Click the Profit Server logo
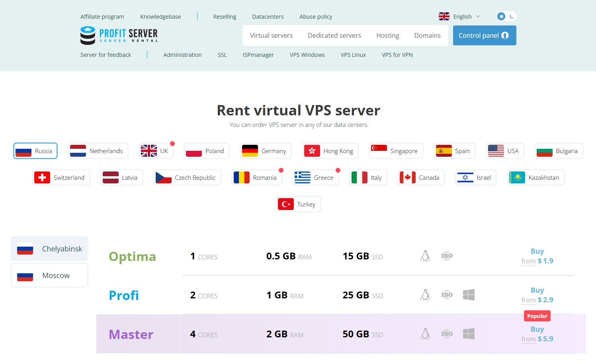This screenshot has height=364, width=596. [x=119, y=35]
